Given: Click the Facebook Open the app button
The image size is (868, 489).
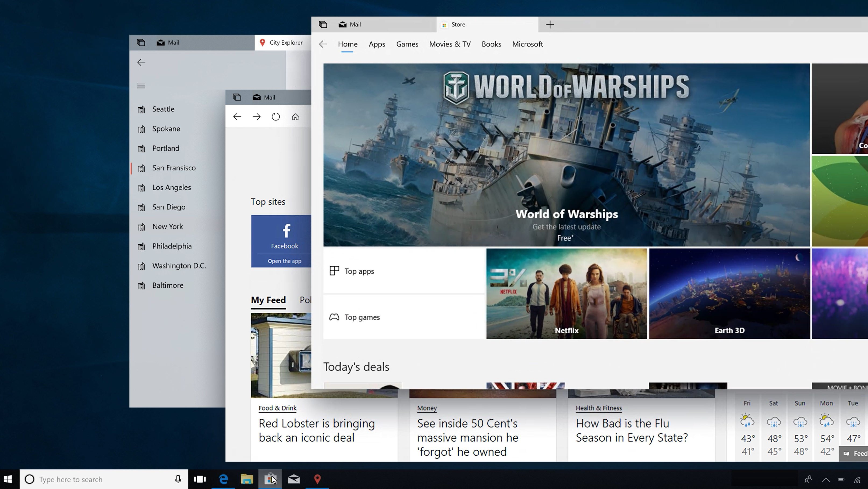Looking at the screenshot, I should click(x=284, y=261).
